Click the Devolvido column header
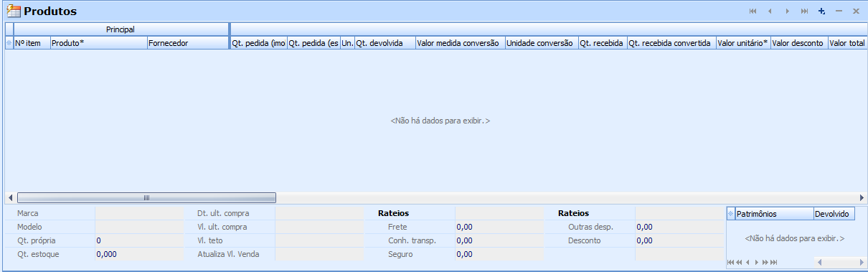This screenshot has height=272, width=868. [x=834, y=214]
